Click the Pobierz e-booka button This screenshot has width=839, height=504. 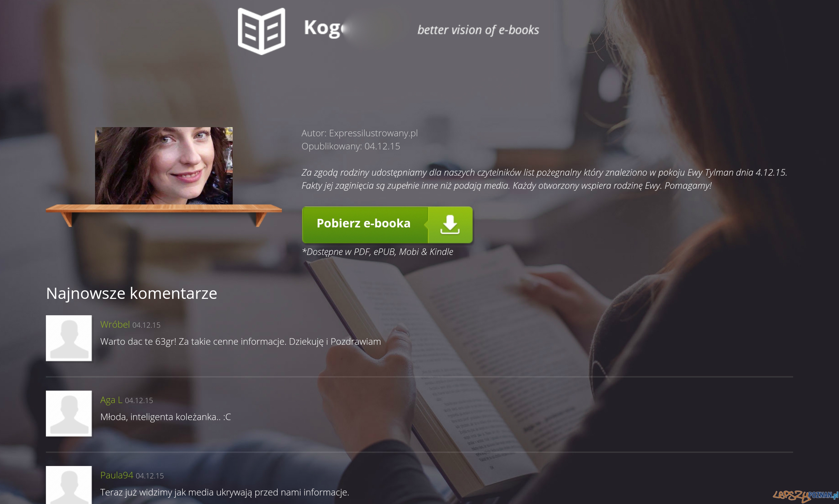pos(387,224)
